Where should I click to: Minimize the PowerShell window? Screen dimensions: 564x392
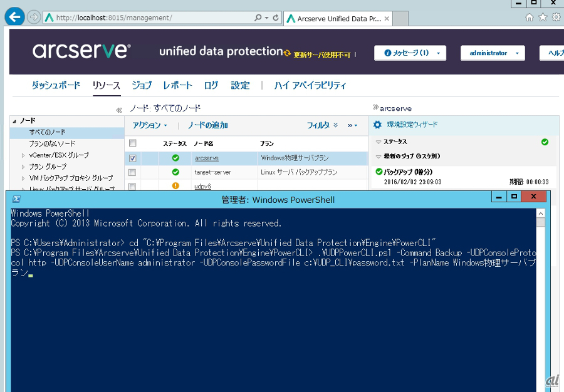pyautogui.click(x=499, y=197)
